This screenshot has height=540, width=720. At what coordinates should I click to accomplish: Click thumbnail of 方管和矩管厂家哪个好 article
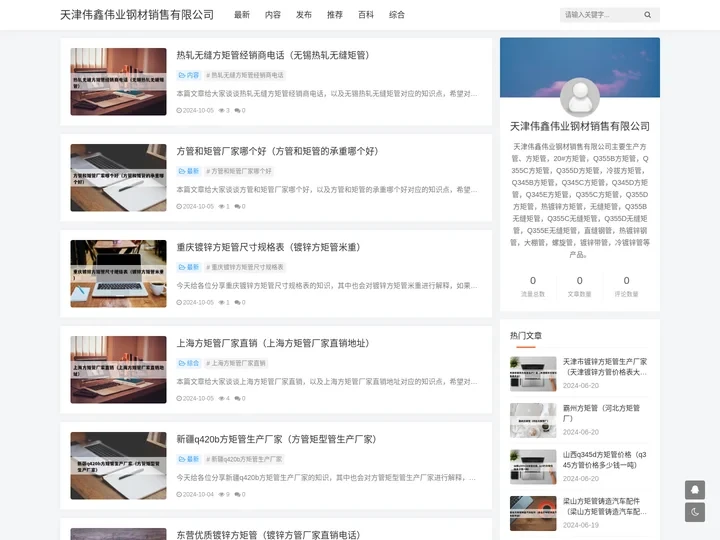pos(118,178)
